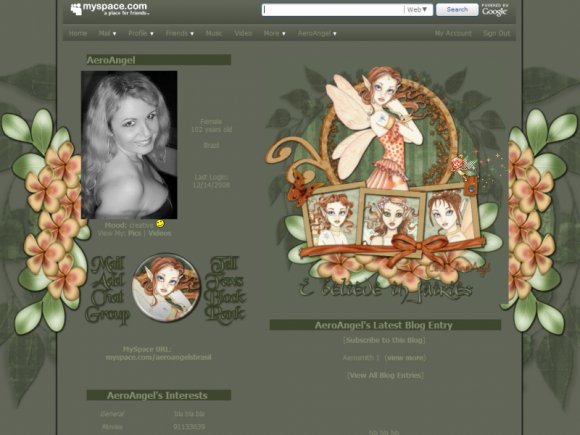Click the yellow smiley mood icon
This screenshot has width=580, height=435.
(160, 224)
